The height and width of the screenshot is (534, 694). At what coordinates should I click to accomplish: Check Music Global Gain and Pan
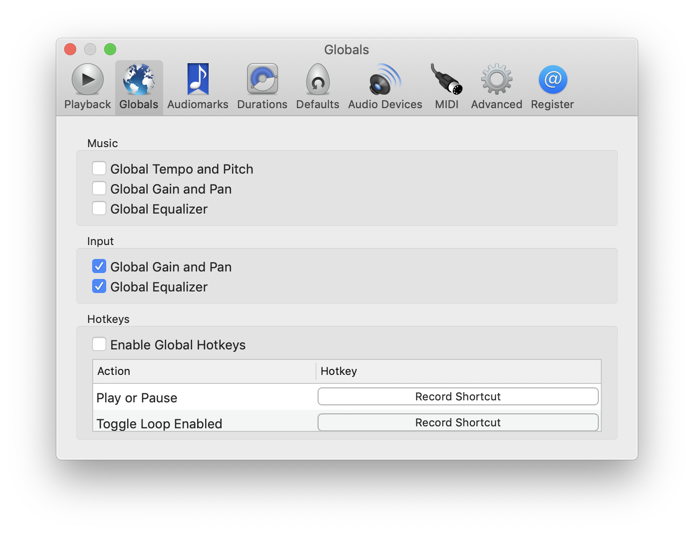point(99,189)
